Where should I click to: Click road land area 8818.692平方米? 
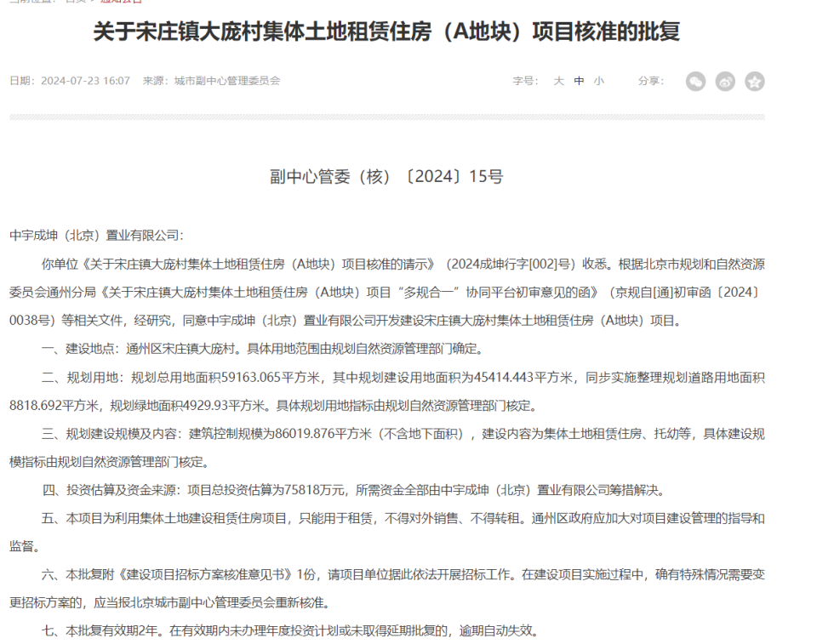click(54, 405)
